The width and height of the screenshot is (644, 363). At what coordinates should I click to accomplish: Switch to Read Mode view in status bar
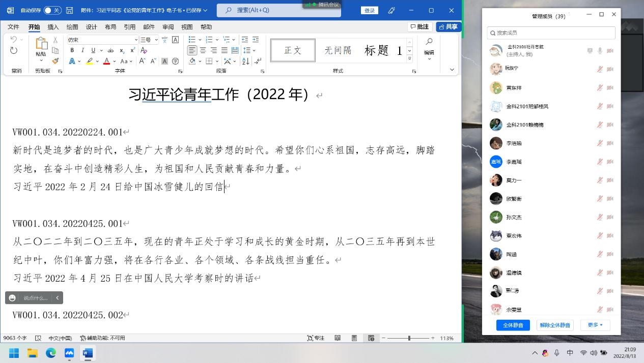pos(338,338)
